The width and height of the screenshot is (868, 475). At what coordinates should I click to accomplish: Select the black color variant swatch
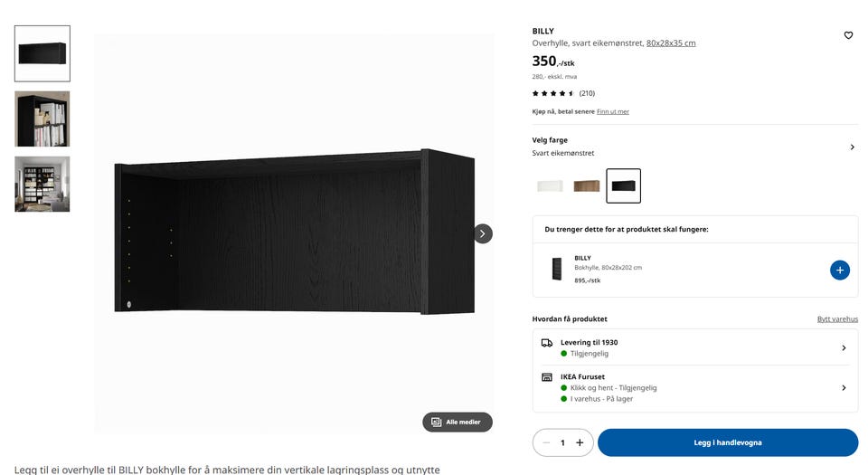[x=623, y=186]
